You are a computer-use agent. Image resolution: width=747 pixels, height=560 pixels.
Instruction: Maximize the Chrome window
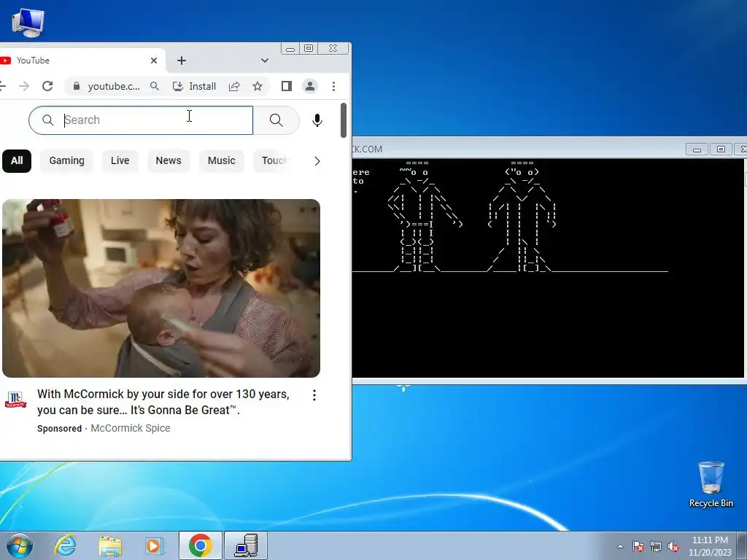[x=309, y=48]
